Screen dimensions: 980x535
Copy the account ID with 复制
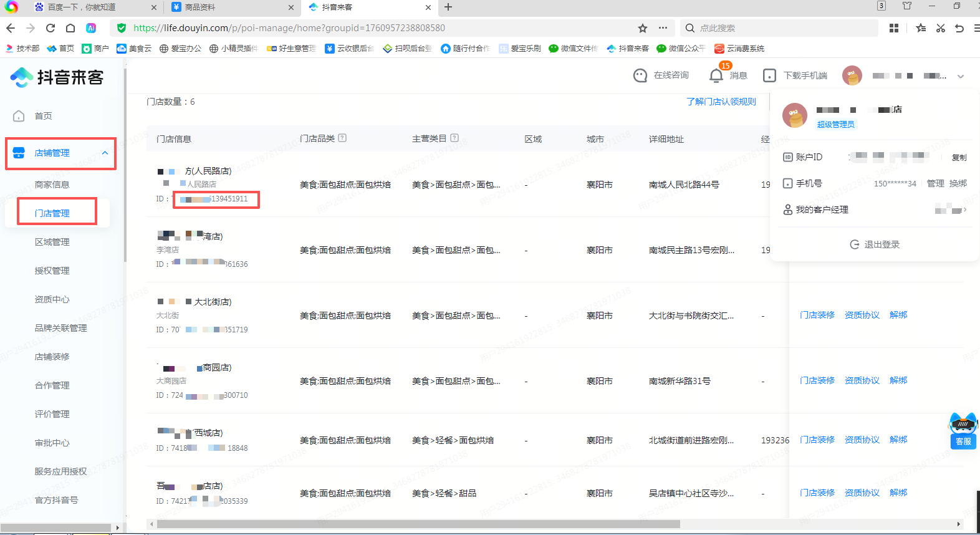point(959,158)
